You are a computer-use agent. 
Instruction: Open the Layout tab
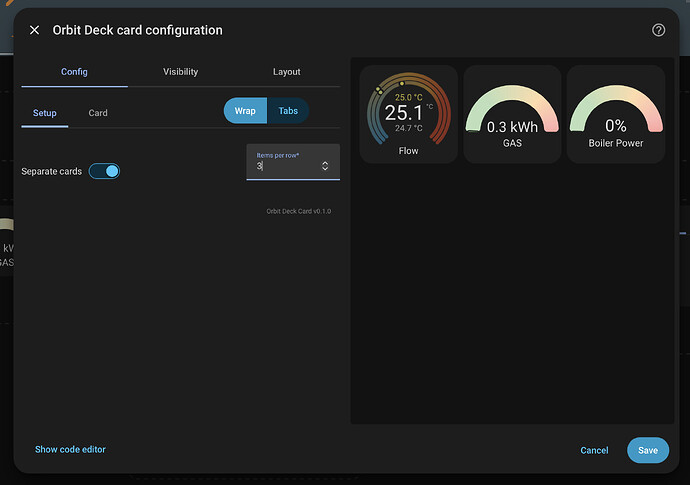point(286,72)
